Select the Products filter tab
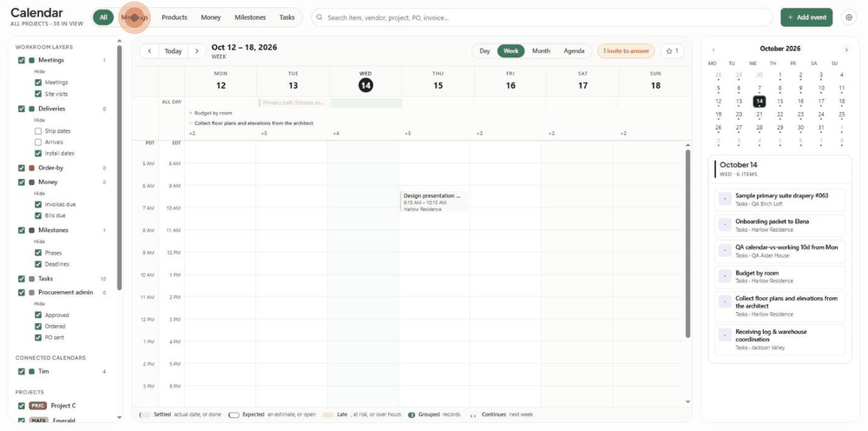 tap(174, 17)
